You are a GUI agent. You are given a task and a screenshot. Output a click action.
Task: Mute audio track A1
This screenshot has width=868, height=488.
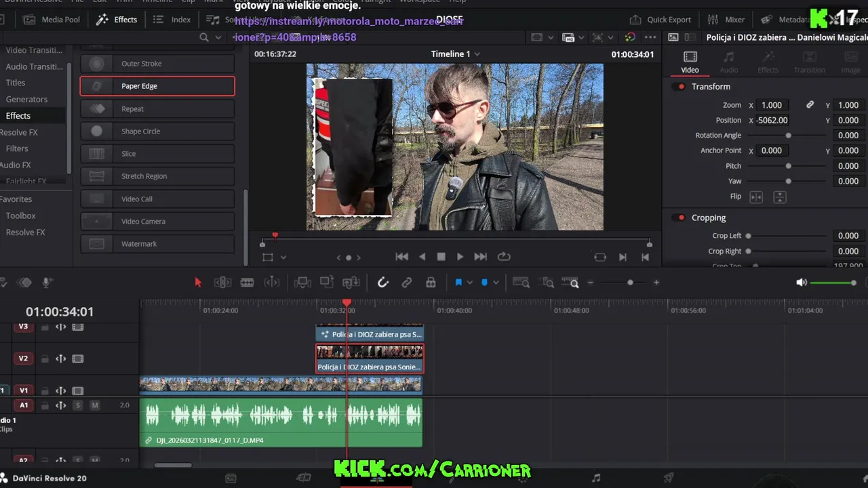tap(95, 405)
